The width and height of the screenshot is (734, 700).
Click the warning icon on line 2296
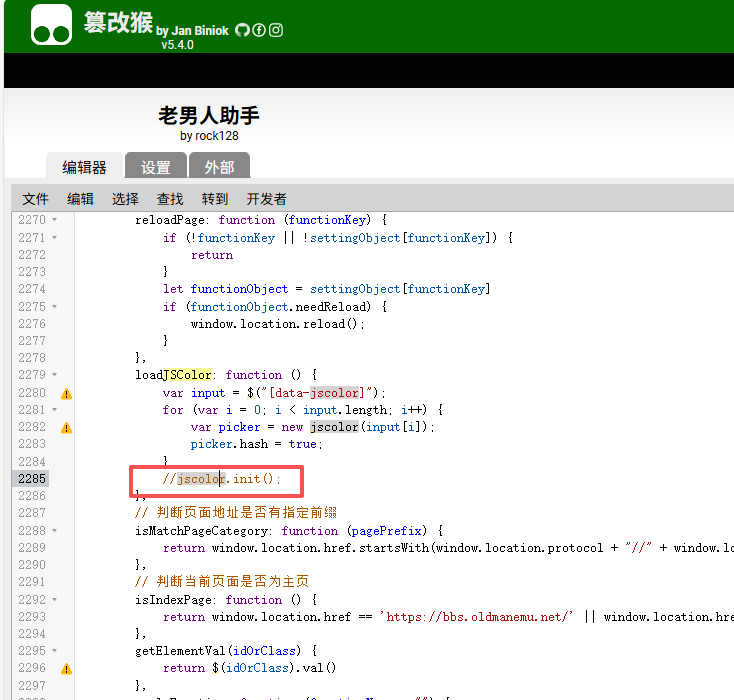pos(66,669)
